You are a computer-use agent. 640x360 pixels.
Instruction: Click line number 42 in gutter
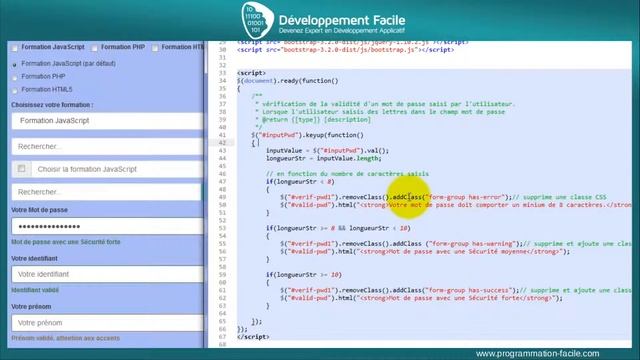point(222,143)
